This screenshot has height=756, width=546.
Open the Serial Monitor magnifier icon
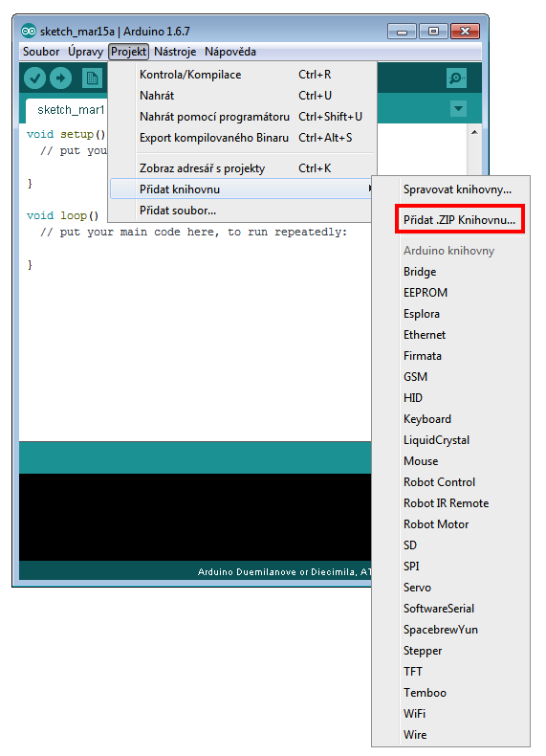tap(456, 78)
